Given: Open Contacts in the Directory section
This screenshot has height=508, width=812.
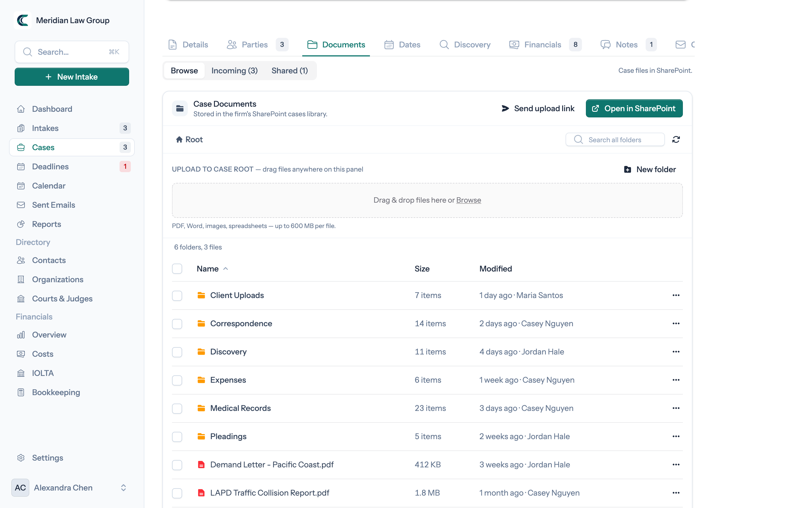Looking at the screenshot, I should tap(72, 260).
